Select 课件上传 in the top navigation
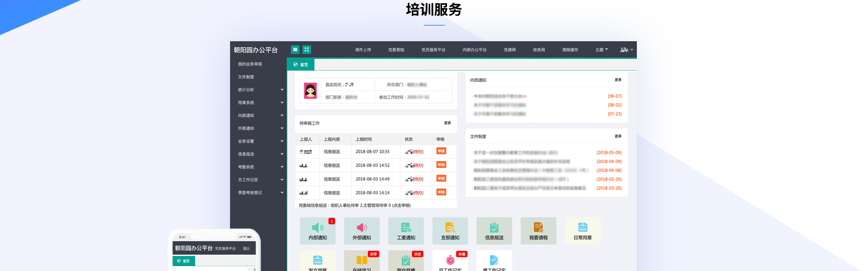Screen dimensions: 868x271 pos(363,50)
